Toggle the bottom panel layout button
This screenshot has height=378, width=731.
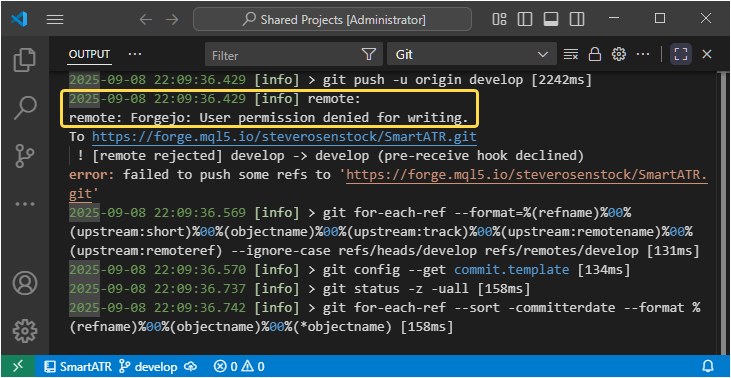[x=551, y=19]
